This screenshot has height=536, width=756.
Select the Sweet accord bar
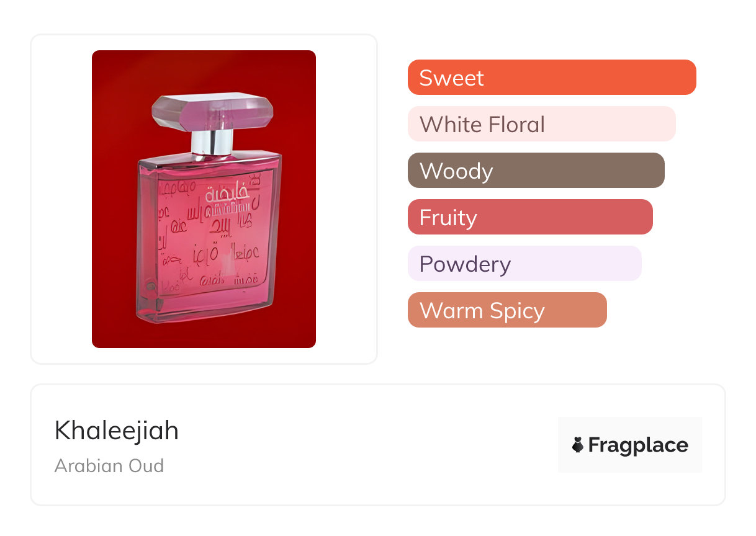coord(551,78)
